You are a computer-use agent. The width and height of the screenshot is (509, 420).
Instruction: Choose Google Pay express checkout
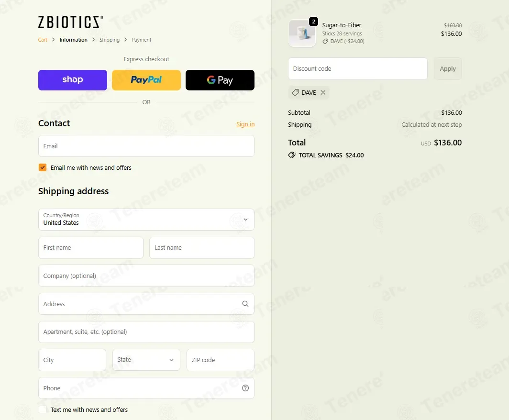coord(220,80)
